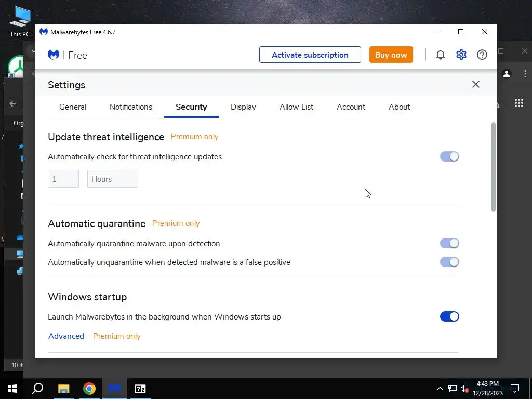Click the update interval number field
The height and width of the screenshot is (399, 532).
pyautogui.click(x=63, y=179)
